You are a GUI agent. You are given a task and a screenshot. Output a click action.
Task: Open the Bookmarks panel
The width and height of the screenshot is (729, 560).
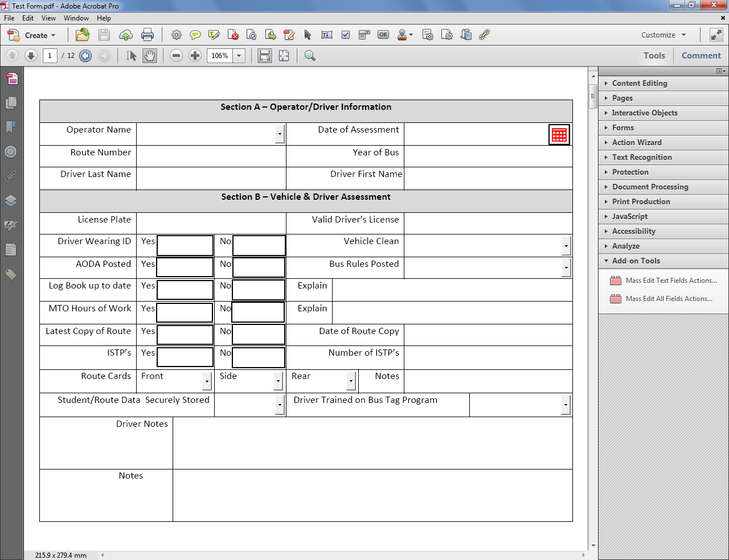point(13,127)
